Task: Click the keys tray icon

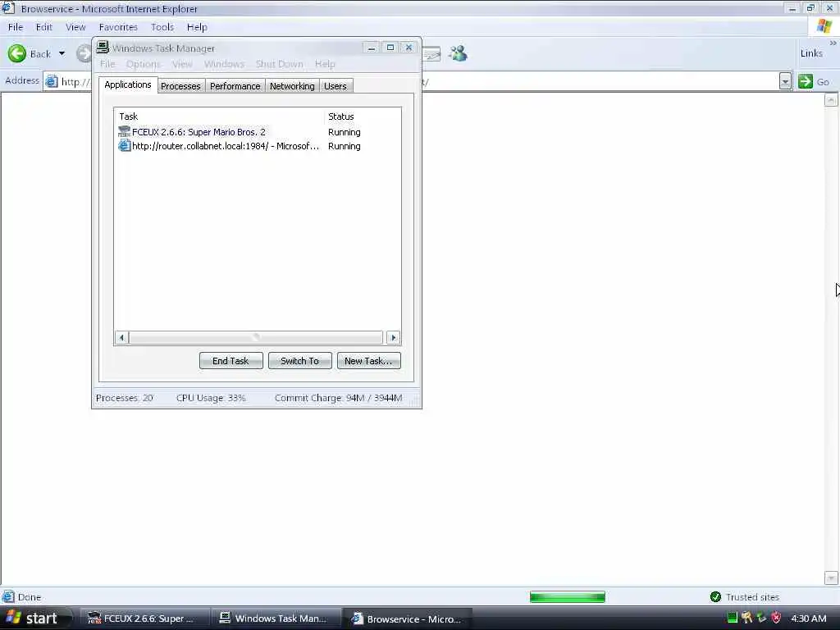Action: (x=746, y=618)
